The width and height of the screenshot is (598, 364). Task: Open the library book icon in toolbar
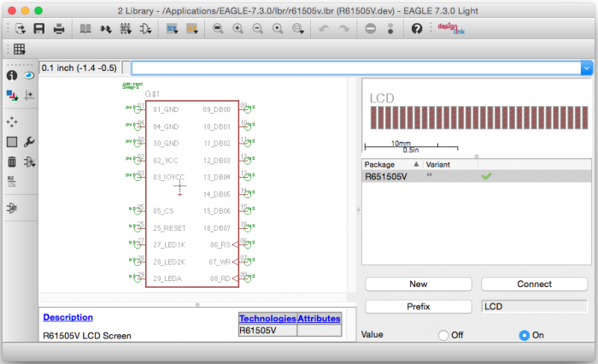(85, 28)
